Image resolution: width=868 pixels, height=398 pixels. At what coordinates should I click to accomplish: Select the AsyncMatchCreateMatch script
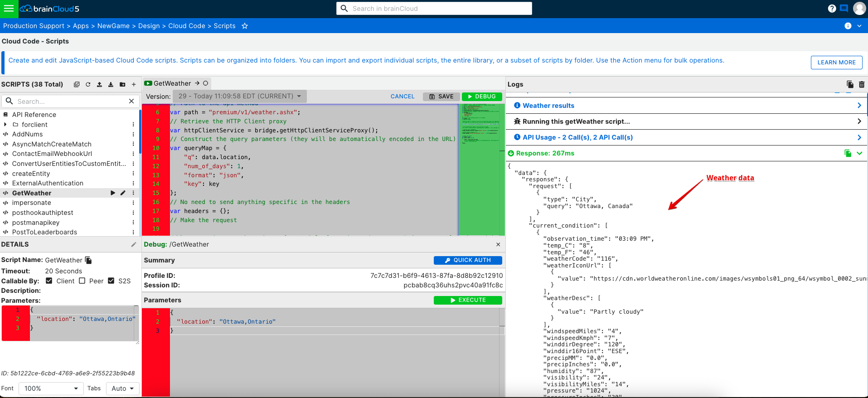(52, 144)
